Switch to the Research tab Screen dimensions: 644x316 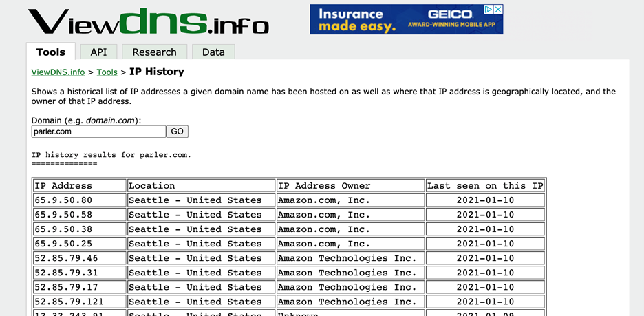(x=154, y=52)
